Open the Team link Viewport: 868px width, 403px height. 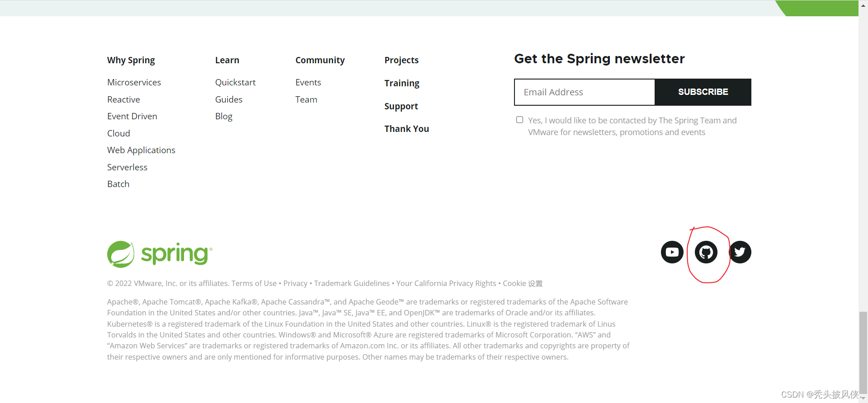(x=307, y=99)
